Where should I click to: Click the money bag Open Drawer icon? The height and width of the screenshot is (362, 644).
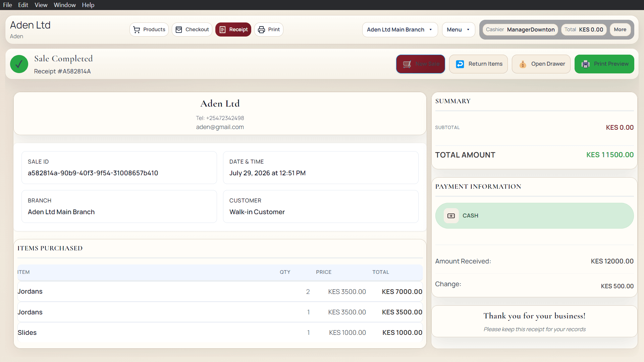(x=523, y=64)
